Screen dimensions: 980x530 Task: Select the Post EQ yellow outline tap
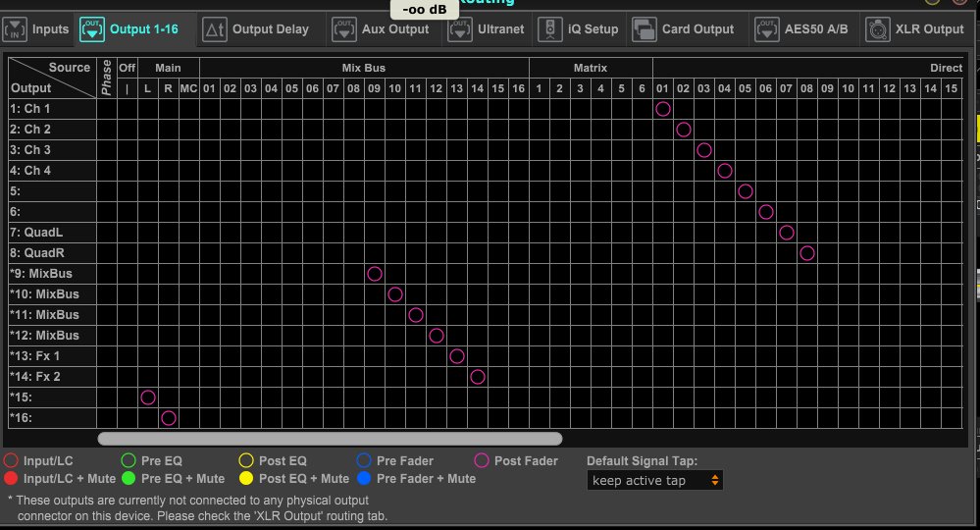coord(246,460)
